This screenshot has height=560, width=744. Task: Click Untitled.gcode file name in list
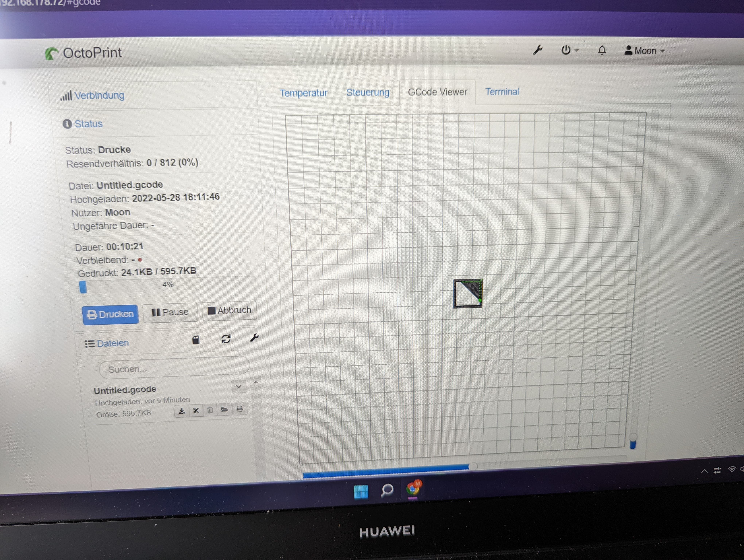[x=125, y=390]
